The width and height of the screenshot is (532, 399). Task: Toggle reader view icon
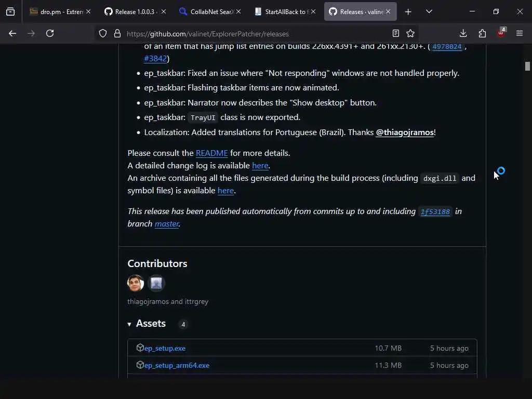click(x=395, y=33)
